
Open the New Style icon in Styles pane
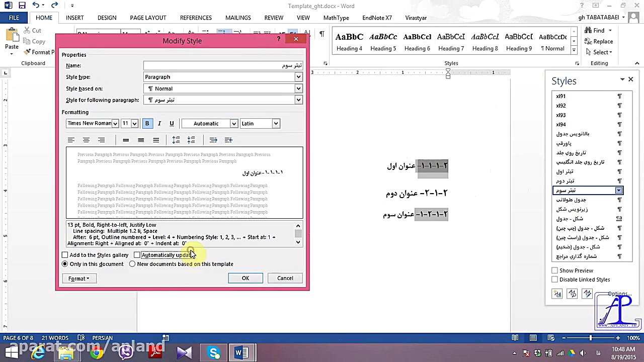[x=557, y=294]
